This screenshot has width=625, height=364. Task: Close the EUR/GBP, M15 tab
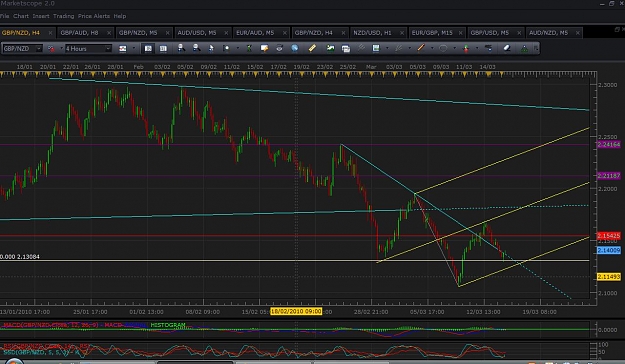click(x=460, y=33)
